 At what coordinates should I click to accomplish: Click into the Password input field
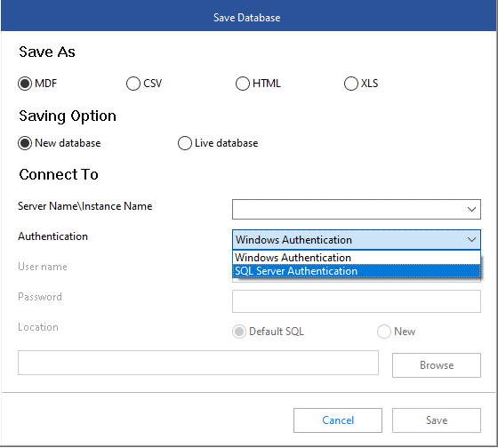pos(356,301)
